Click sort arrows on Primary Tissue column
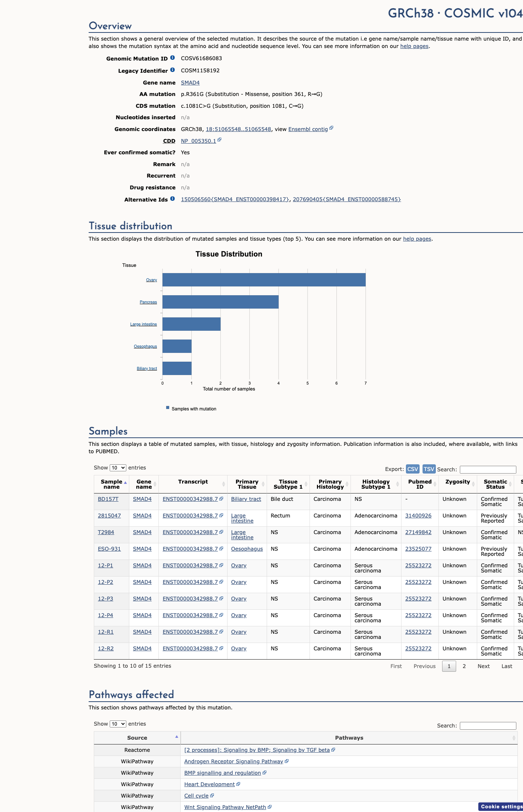Viewport: 523px width, 812px height. pos(263,484)
